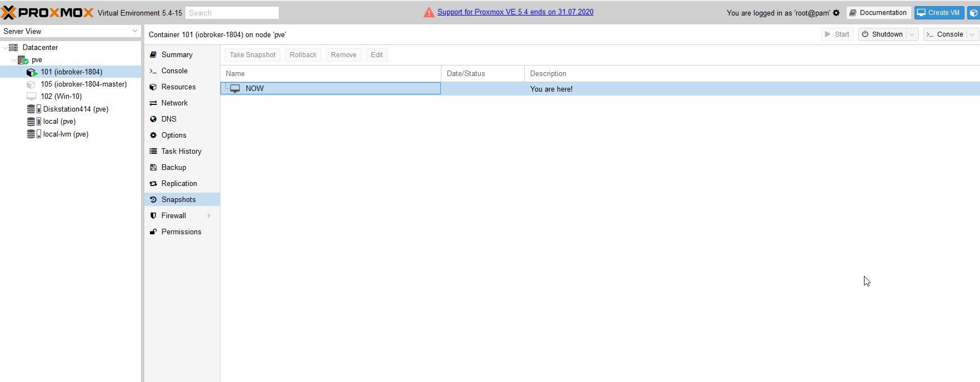Click the Rollback button
The image size is (980, 382).
[x=303, y=55]
